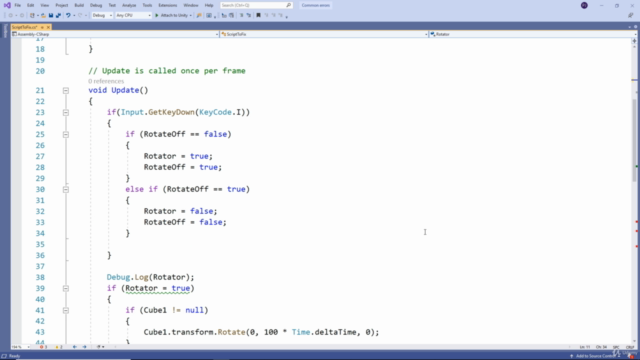
Task: Open the Help menu
Action: (209, 5)
